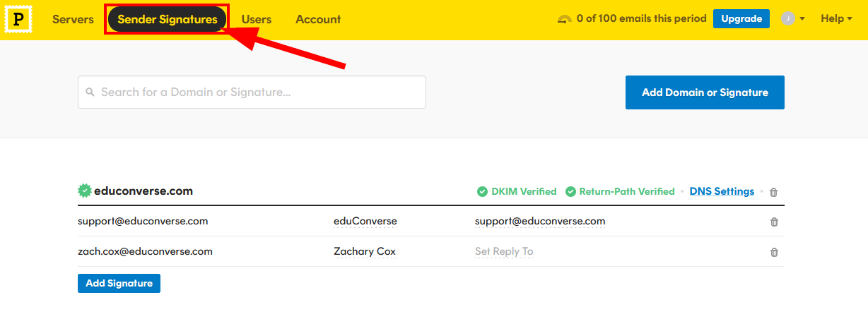Click the Add Signature button

click(119, 283)
